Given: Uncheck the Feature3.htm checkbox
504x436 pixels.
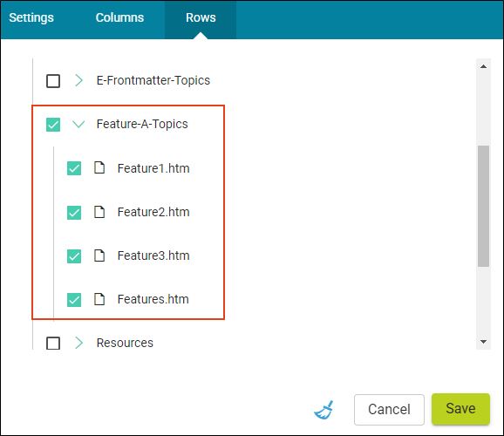Looking at the screenshot, I should (74, 256).
